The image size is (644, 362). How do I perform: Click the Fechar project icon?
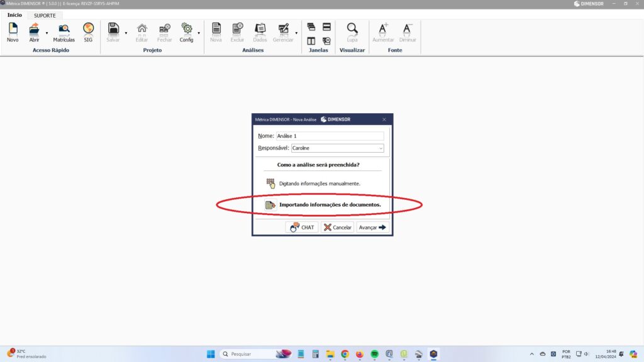pyautogui.click(x=164, y=33)
